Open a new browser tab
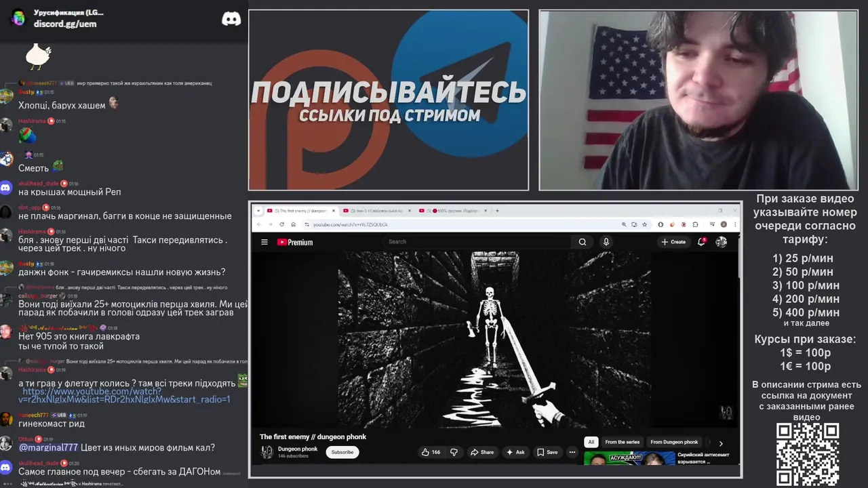Screen dimensions: 868x488 click(497, 211)
